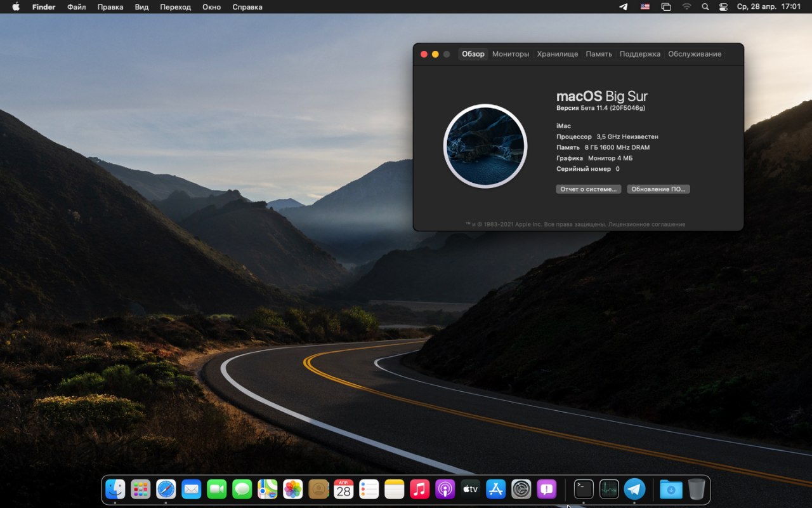
Task: Click the Обновление ПО button
Action: [658, 189]
